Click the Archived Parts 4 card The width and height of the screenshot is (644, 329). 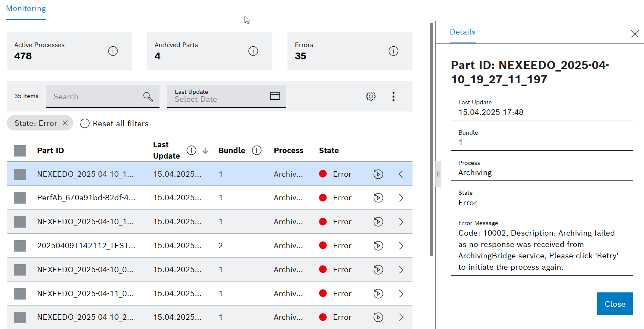[210, 51]
